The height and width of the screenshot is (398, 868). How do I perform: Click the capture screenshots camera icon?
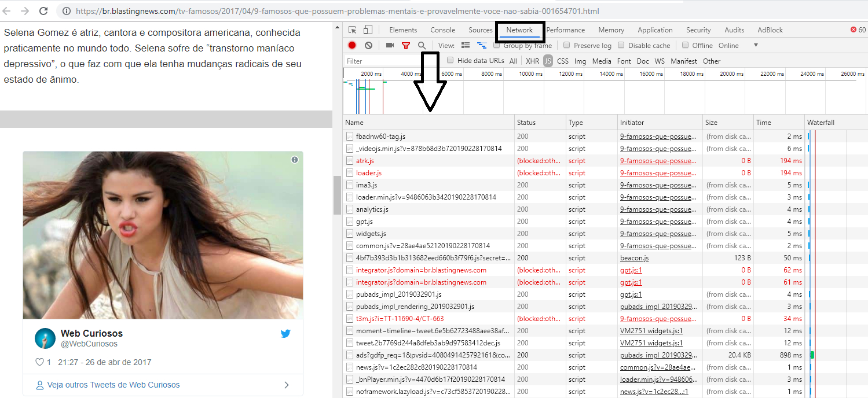pyautogui.click(x=390, y=45)
